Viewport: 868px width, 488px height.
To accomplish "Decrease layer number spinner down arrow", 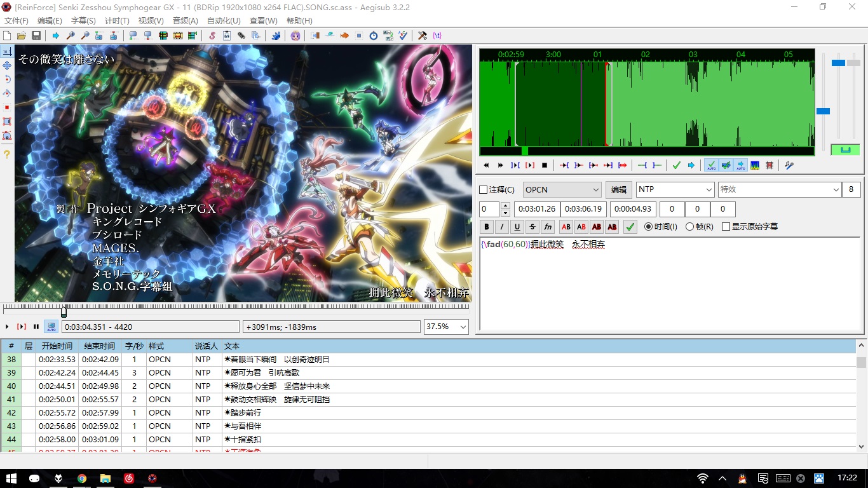I will [505, 213].
